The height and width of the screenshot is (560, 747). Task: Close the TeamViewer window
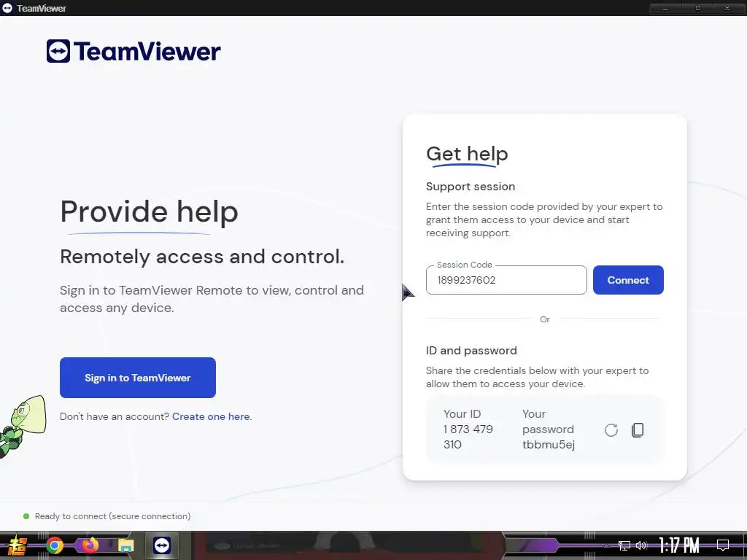click(727, 9)
